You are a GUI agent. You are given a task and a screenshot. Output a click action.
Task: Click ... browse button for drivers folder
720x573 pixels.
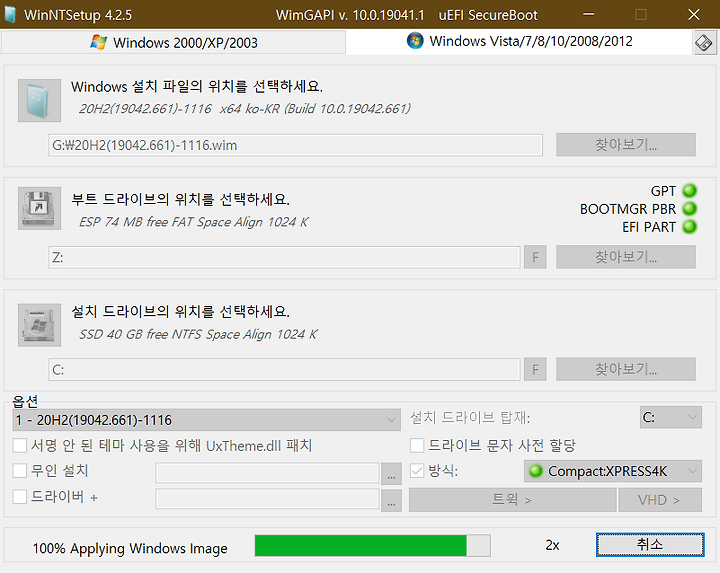pyautogui.click(x=391, y=500)
